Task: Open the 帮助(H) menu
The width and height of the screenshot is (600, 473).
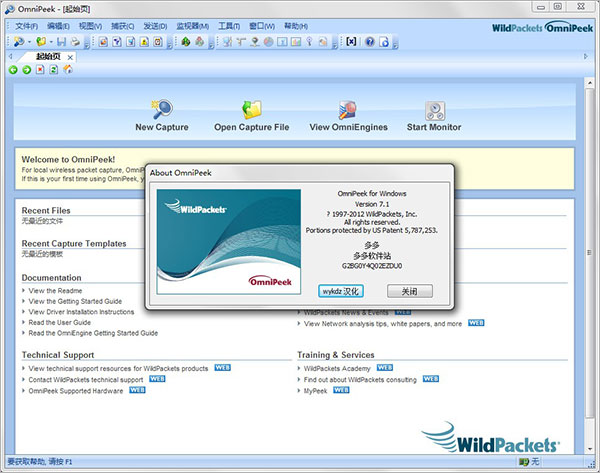Action: (295, 26)
